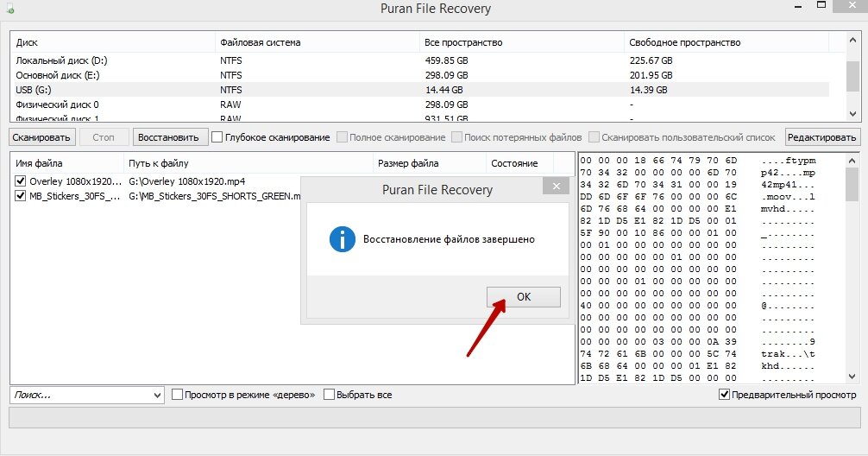
Task: Uncheck the Overley 1080x1920 file checkbox
Action: [21, 181]
